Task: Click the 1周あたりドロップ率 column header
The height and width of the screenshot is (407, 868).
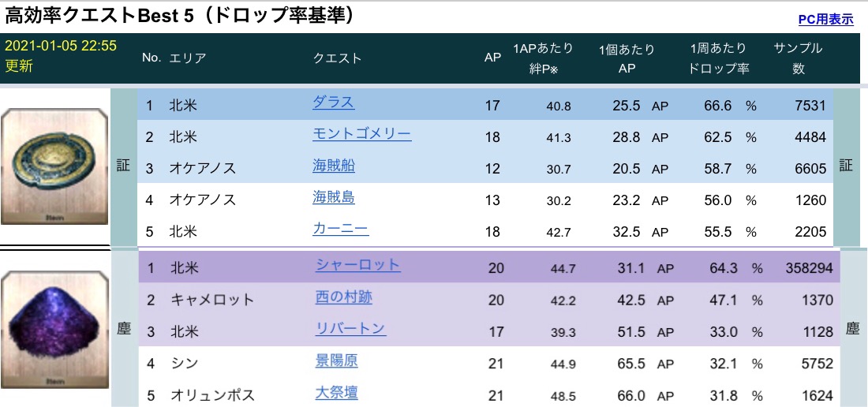Action: click(x=718, y=58)
